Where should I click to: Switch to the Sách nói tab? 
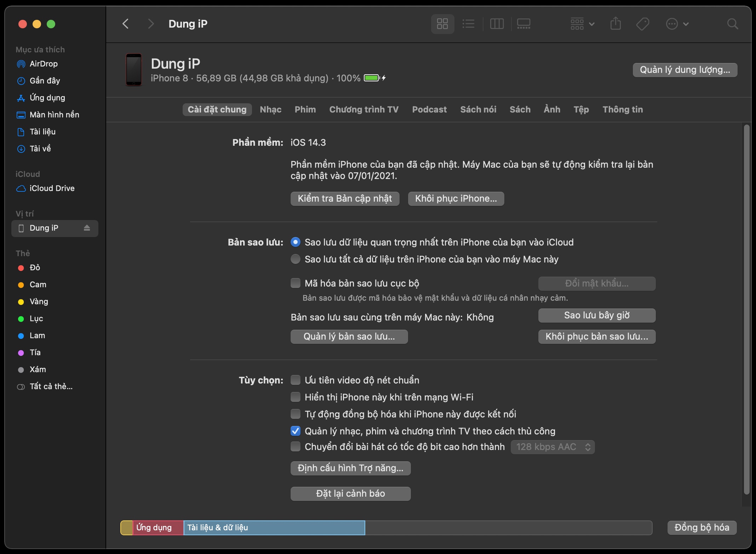coord(478,110)
